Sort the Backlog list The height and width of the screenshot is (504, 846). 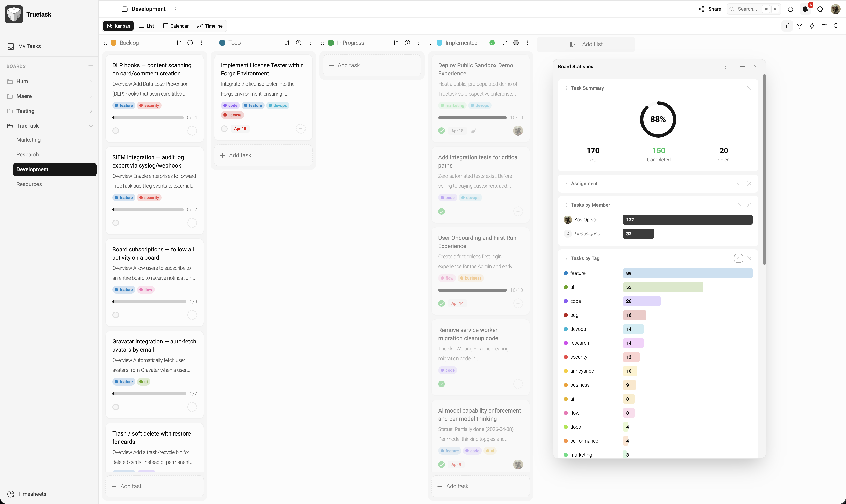[178, 43]
